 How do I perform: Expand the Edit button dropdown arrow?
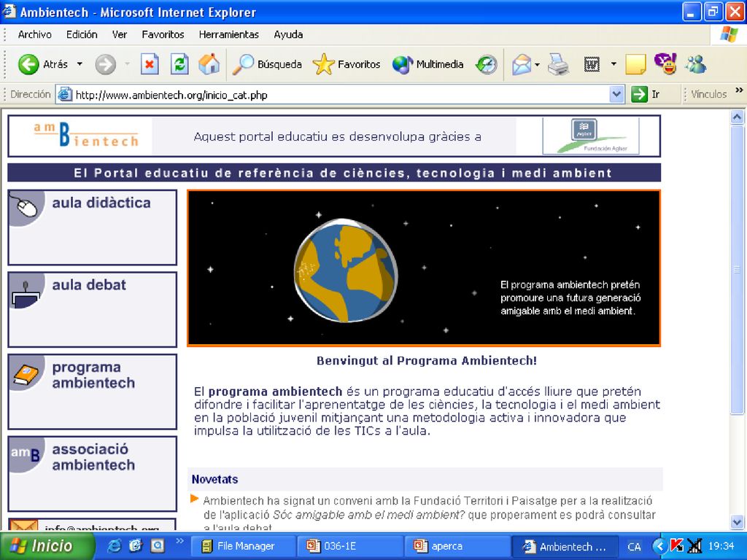click(x=614, y=64)
